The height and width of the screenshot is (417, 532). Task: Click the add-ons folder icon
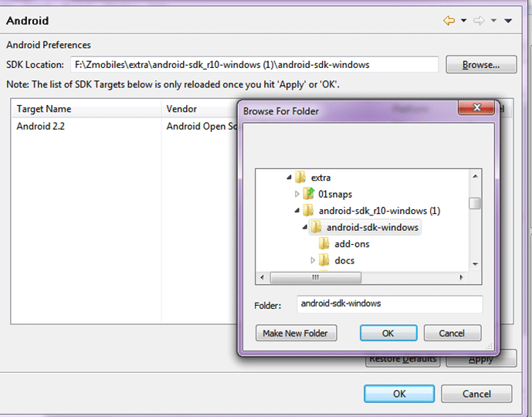tap(324, 243)
